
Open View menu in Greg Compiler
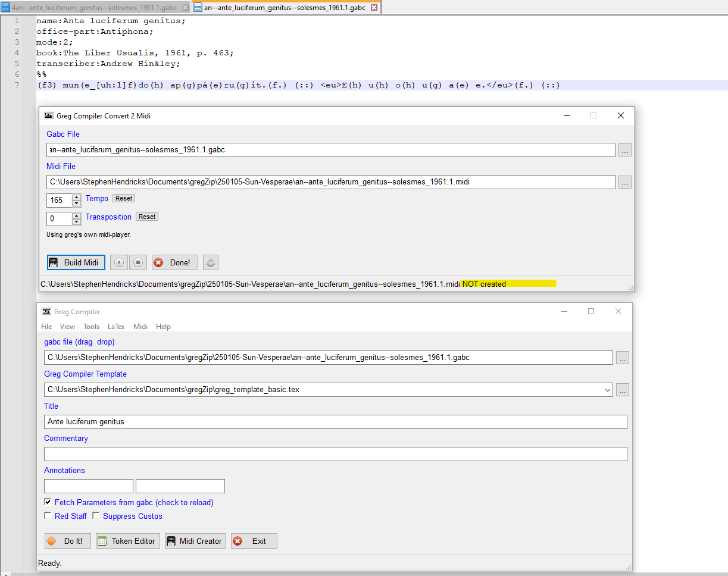(67, 327)
